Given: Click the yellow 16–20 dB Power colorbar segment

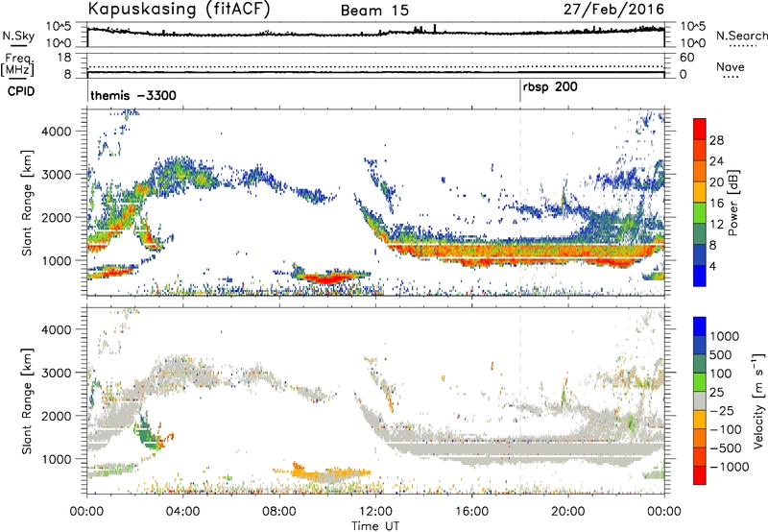Looking at the screenshot, I should pyautogui.click(x=700, y=192).
